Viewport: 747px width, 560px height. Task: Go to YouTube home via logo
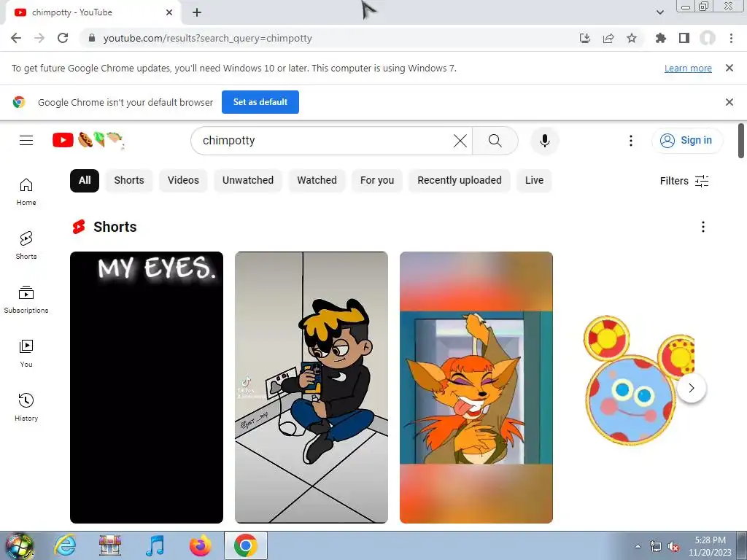[x=88, y=140]
